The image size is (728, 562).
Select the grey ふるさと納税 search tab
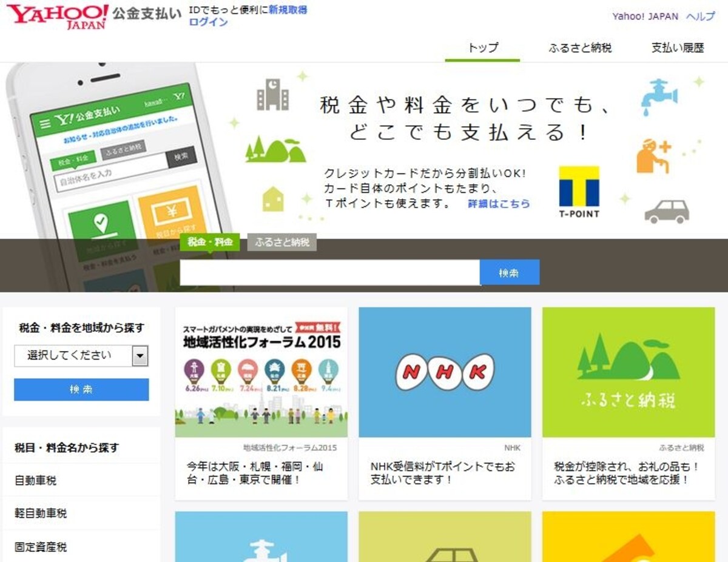pos(282,243)
